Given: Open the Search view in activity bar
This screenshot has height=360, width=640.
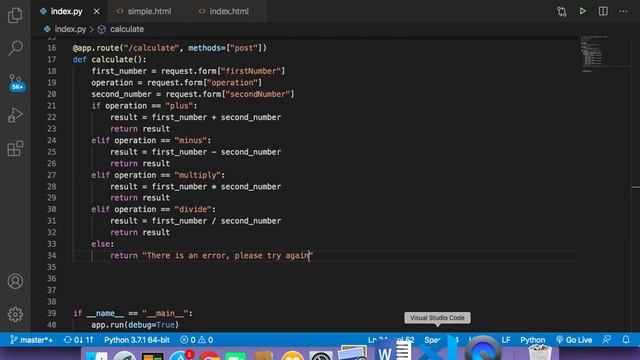Looking at the screenshot, I should 15,48.
